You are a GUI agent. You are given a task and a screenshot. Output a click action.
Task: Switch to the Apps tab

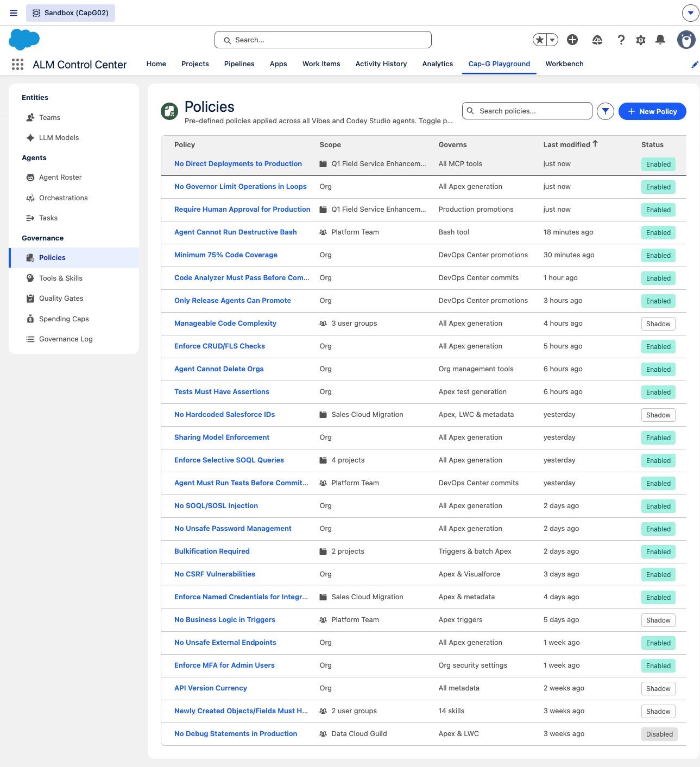(x=279, y=64)
